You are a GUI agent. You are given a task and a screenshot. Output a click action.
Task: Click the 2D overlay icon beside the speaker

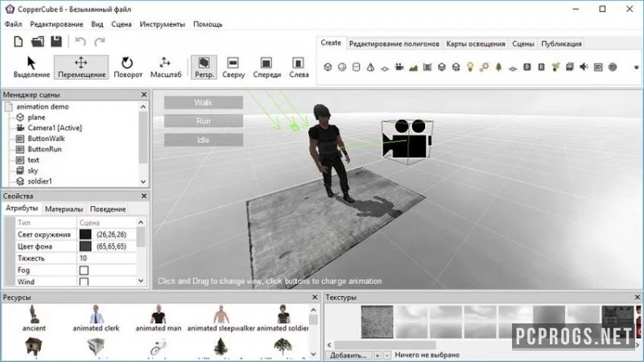598,67
